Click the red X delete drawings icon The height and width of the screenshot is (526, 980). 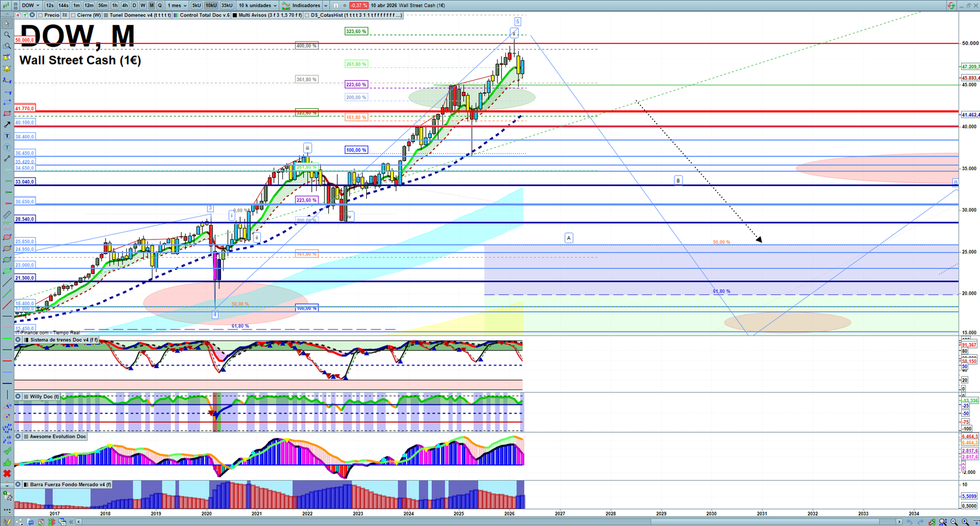click(x=7, y=473)
